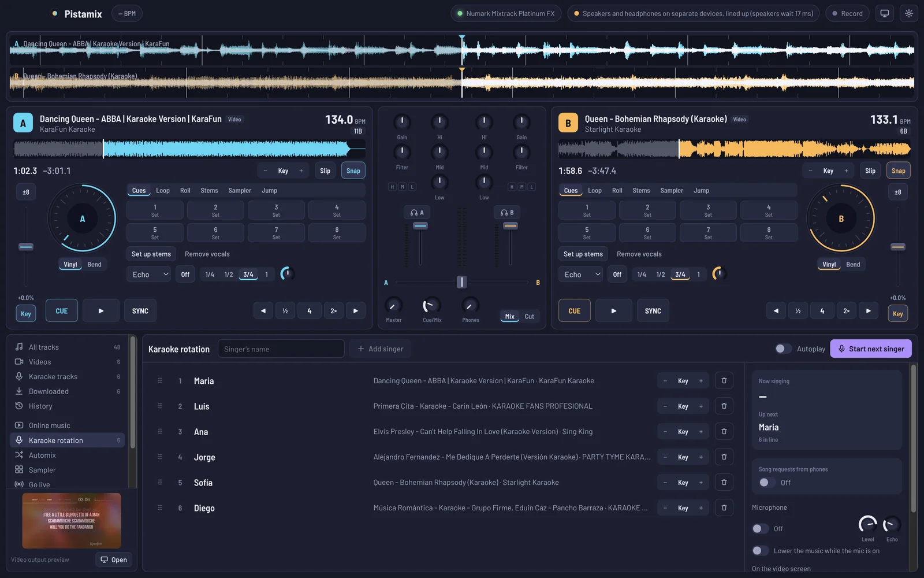924x578 pixels.
Task: Open the BPM pill next to Pistamix
Action: pos(127,13)
